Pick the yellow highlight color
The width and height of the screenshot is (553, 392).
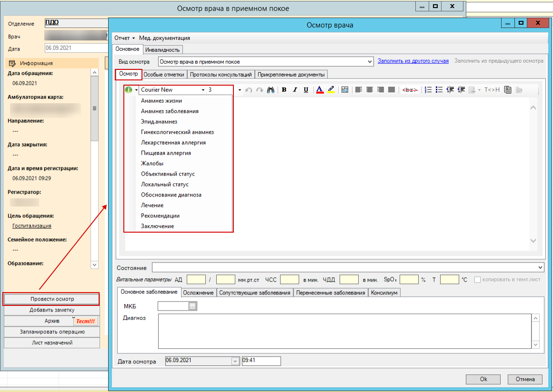tap(331, 90)
